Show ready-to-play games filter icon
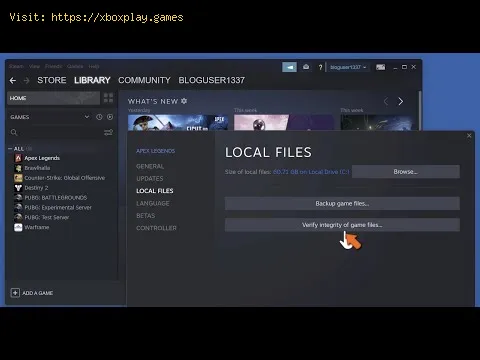 (110, 117)
